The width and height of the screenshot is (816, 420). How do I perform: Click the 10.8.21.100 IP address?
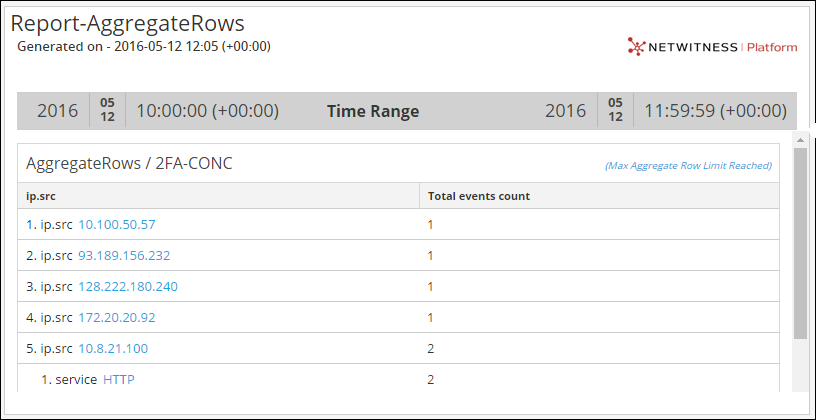113,349
